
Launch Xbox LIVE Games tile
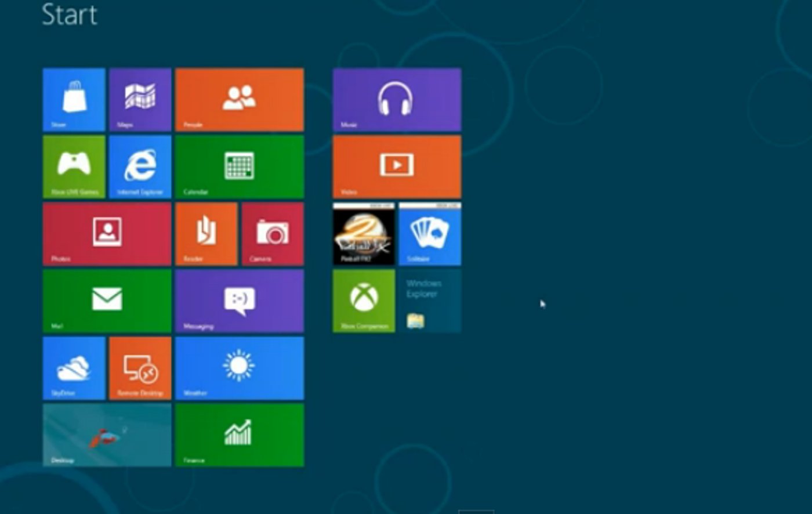pos(74,167)
